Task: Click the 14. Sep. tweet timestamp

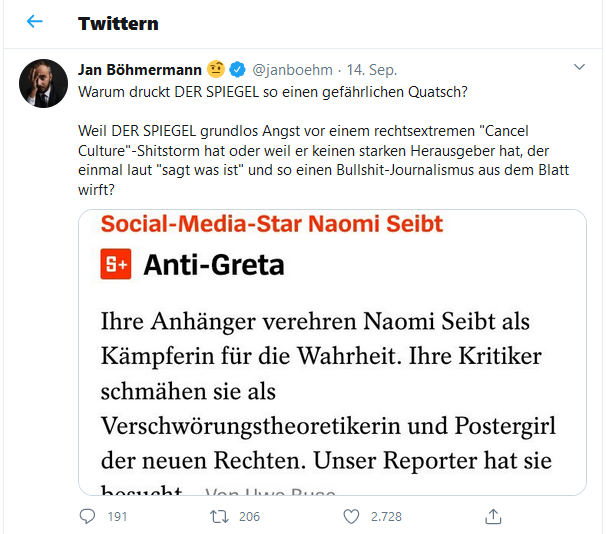Action: (x=374, y=69)
